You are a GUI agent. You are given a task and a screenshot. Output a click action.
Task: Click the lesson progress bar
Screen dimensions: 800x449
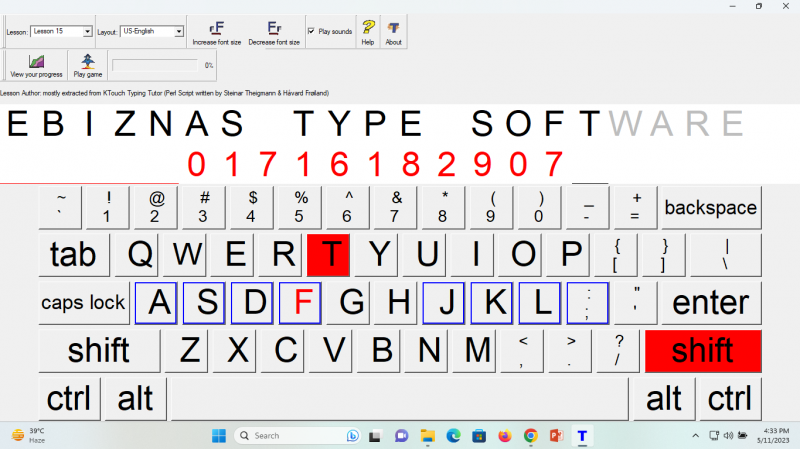coord(155,65)
